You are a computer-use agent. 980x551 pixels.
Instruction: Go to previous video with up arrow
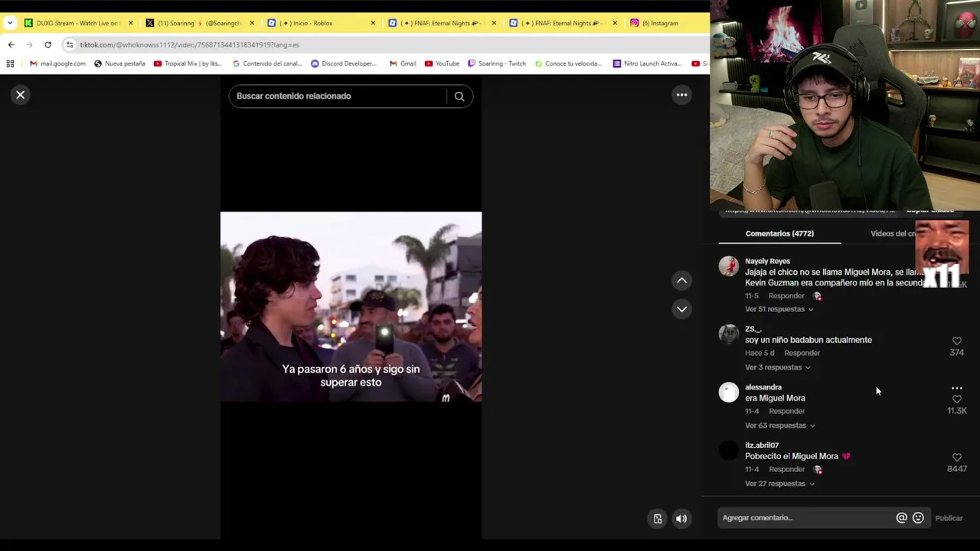coord(681,281)
